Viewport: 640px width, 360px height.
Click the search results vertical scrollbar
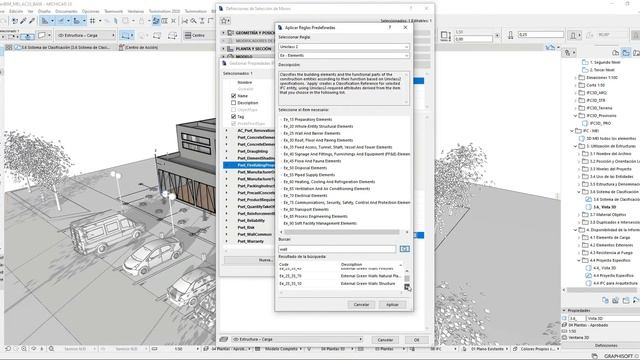click(407, 278)
